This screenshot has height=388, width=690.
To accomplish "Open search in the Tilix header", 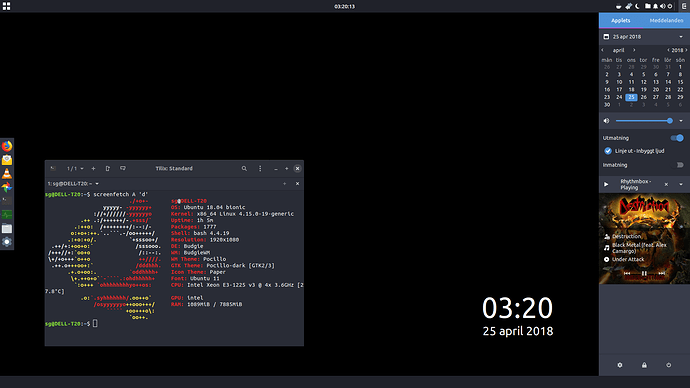I will [244, 168].
